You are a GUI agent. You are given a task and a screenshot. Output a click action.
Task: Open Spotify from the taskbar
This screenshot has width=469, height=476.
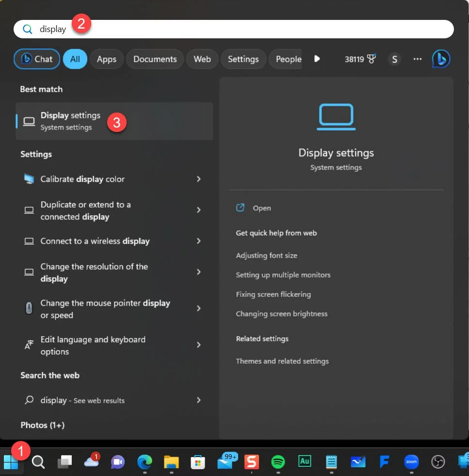pos(278,462)
